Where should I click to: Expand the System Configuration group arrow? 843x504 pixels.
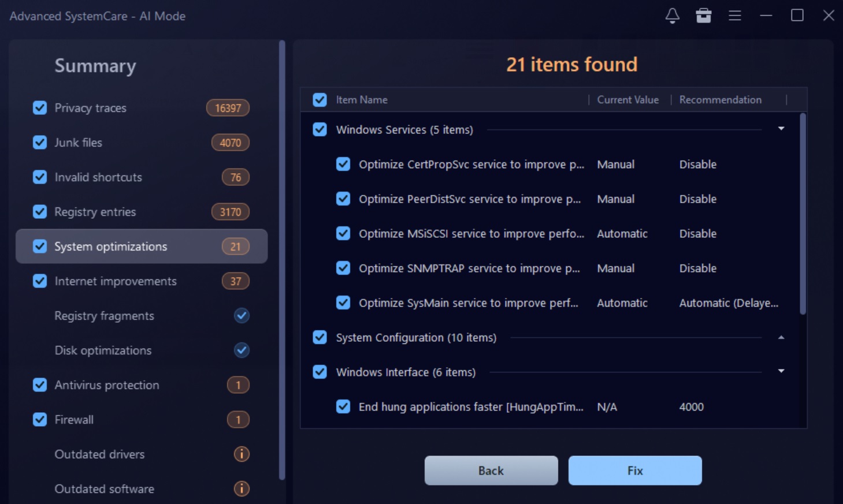tap(781, 337)
